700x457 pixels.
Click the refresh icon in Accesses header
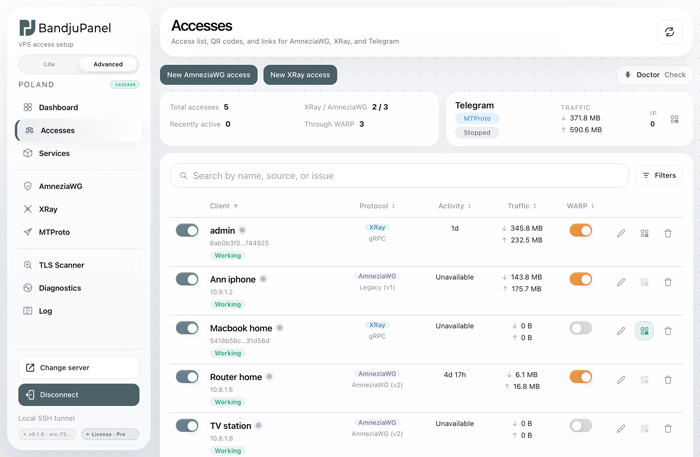669,32
